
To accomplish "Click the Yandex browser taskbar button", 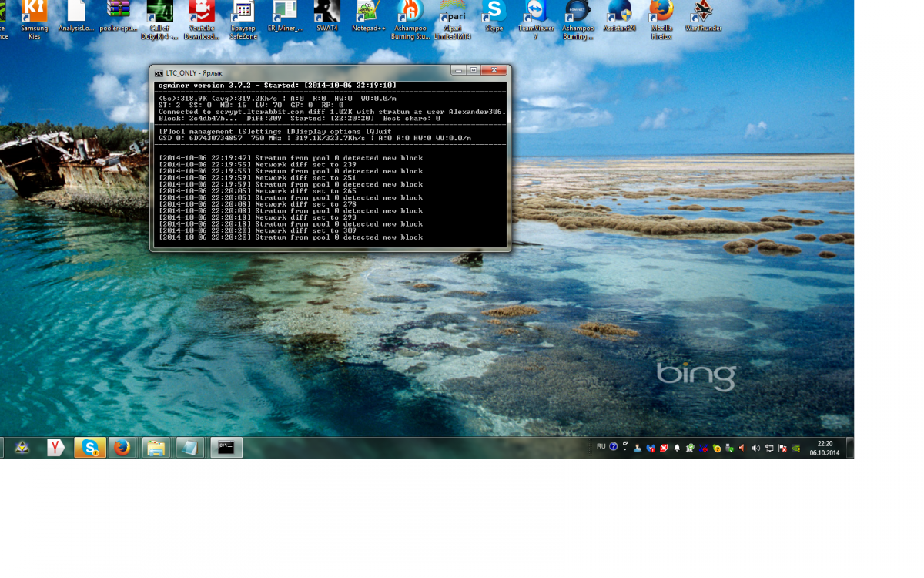I will (x=55, y=447).
